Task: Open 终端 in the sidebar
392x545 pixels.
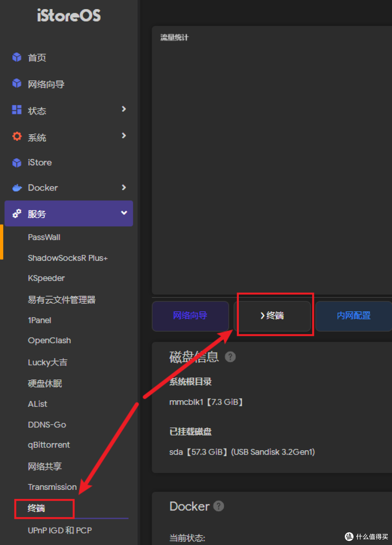Action: click(36, 508)
